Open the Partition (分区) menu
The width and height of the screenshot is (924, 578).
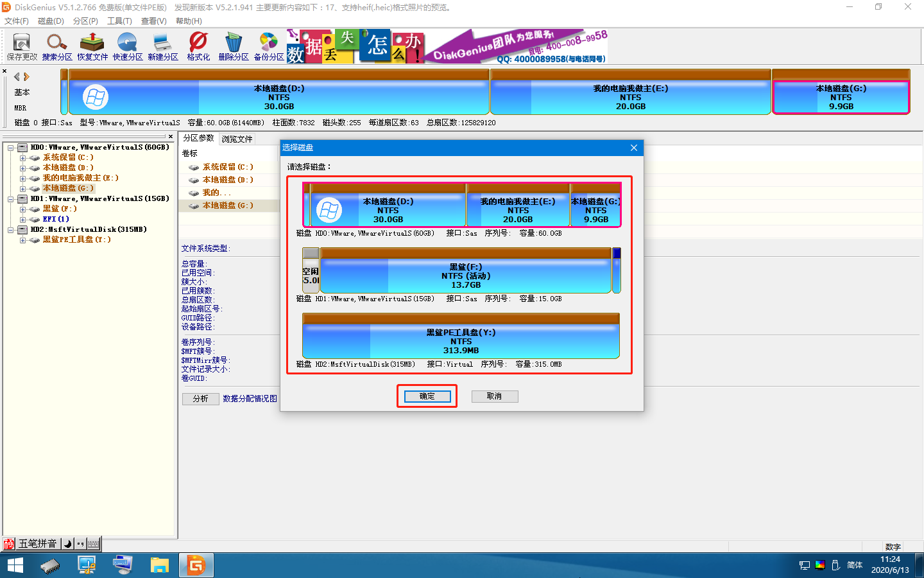(85, 21)
